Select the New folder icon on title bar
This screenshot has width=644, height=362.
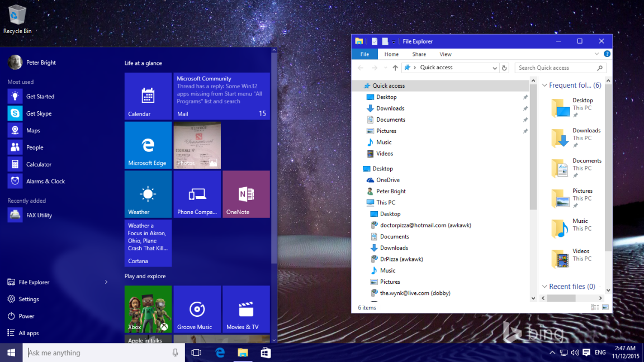tap(385, 41)
